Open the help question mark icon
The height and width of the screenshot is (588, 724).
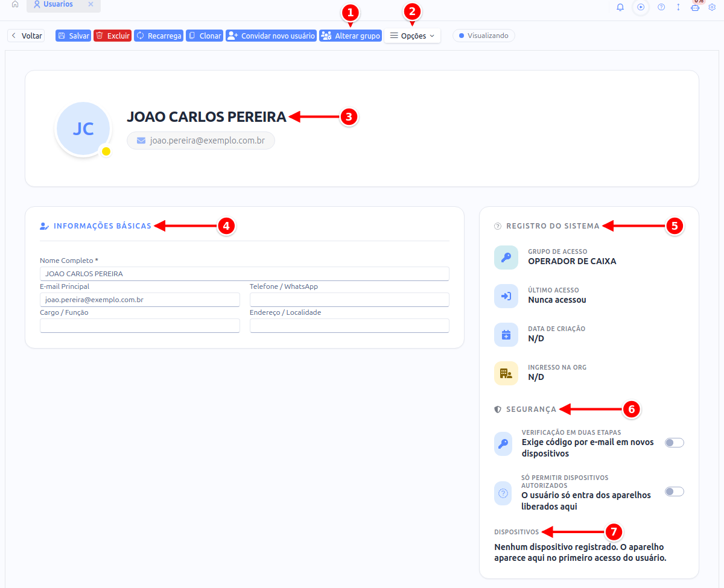(661, 7)
